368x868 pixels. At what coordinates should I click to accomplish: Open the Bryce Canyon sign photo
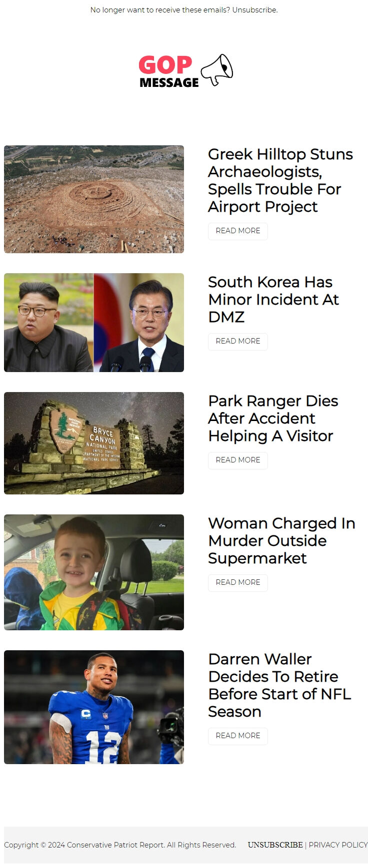94,443
